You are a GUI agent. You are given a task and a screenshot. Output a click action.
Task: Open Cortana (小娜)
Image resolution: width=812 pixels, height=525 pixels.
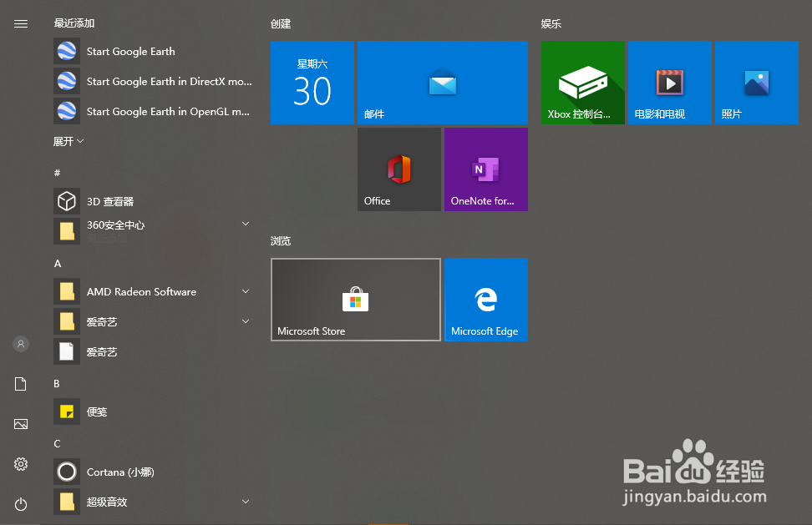154,472
